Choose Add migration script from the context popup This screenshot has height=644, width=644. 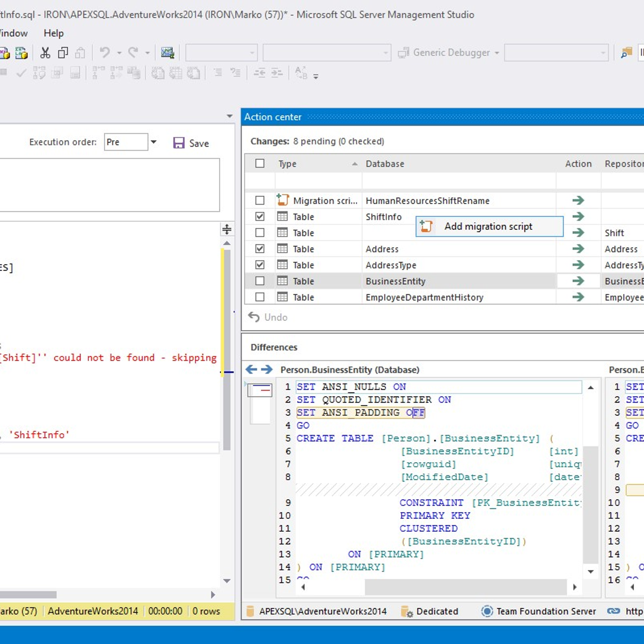coord(488,226)
